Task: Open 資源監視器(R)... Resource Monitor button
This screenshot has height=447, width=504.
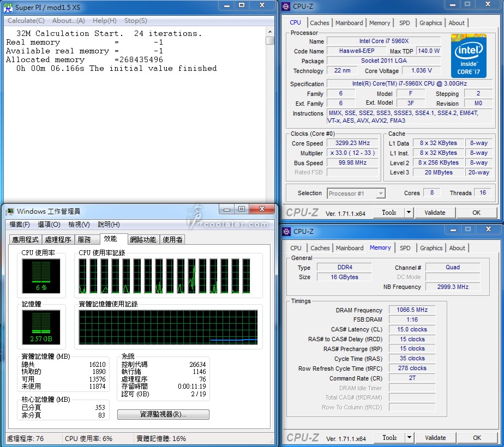Action: [x=163, y=414]
